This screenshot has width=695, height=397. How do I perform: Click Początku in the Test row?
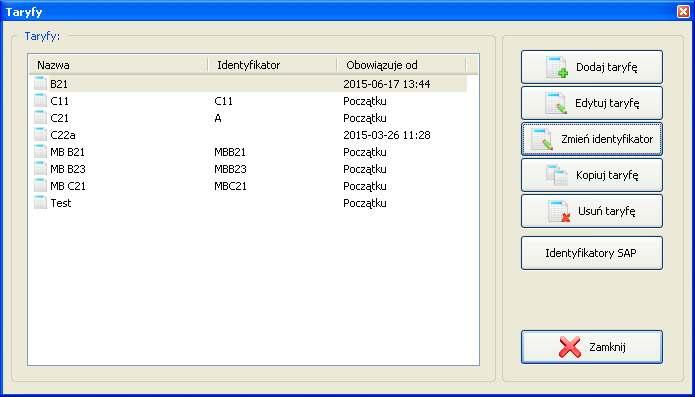pos(365,203)
